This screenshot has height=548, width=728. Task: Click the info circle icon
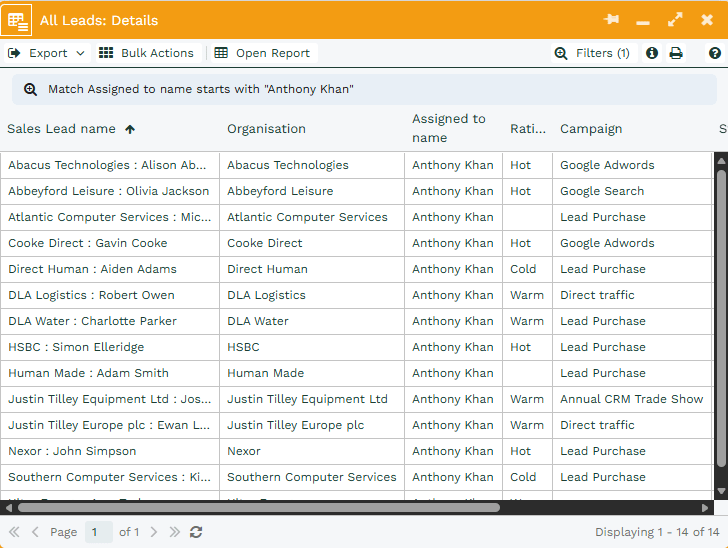(x=652, y=53)
